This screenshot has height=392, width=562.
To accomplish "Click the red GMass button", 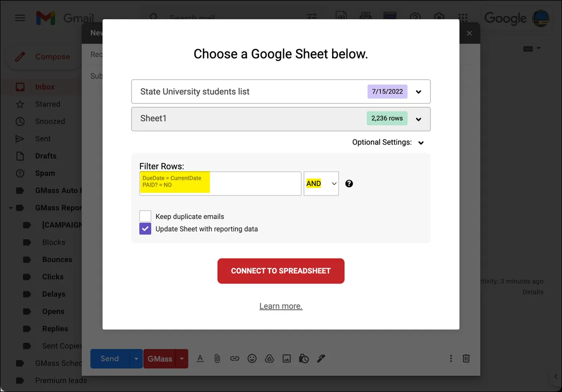I will (x=160, y=359).
